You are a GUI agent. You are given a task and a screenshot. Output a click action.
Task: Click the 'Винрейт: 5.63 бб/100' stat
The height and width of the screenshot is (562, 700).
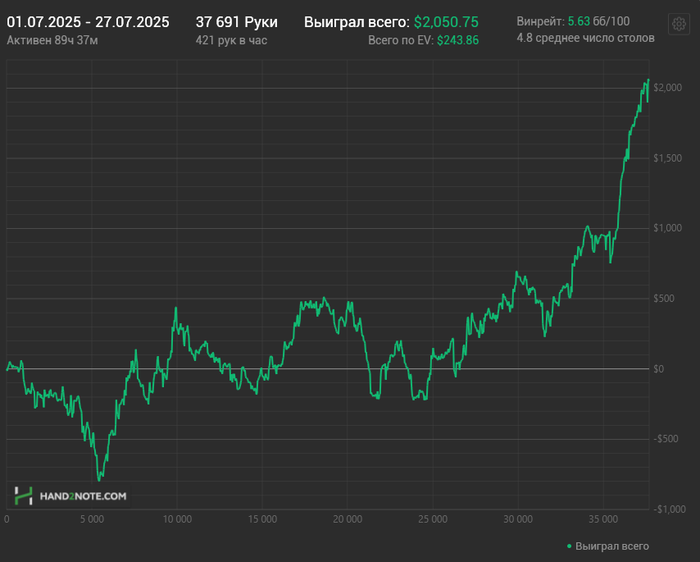tap(573, 21)
